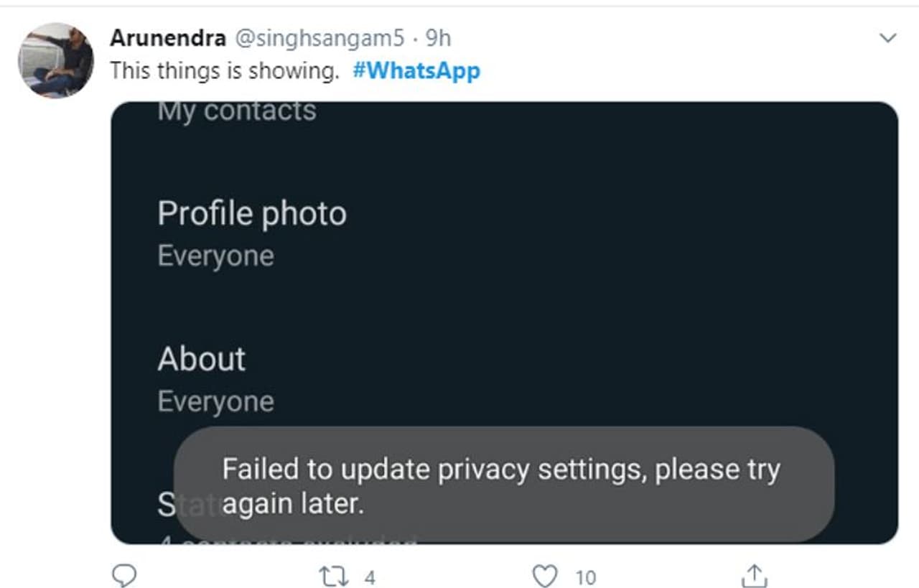Open the @singhsangam5 handle link
Screen dimensions: 919x588
(x=319, y=38)
